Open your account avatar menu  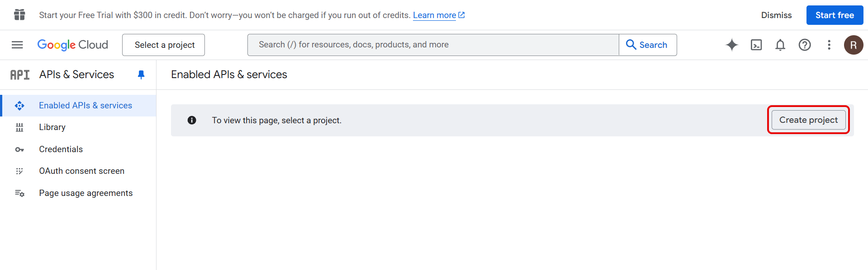854,45
